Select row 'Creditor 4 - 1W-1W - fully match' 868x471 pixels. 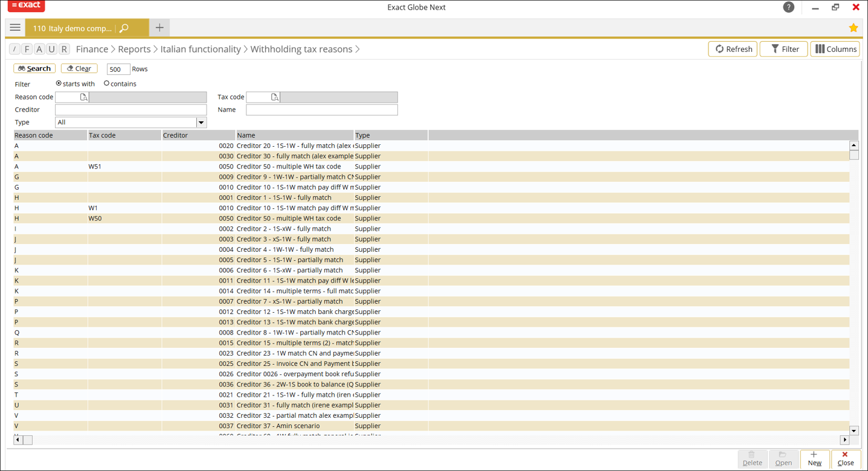(x=431, y=249)
